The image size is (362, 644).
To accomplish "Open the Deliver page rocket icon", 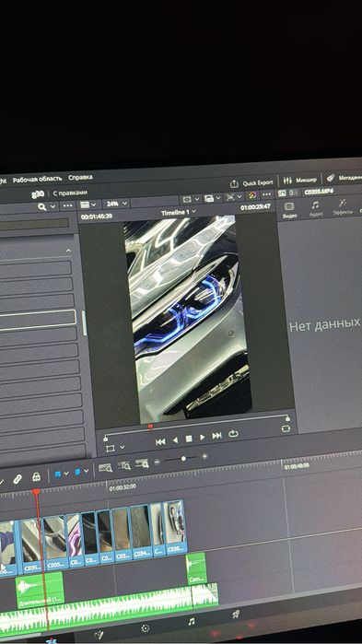I will tap(236, 614).
